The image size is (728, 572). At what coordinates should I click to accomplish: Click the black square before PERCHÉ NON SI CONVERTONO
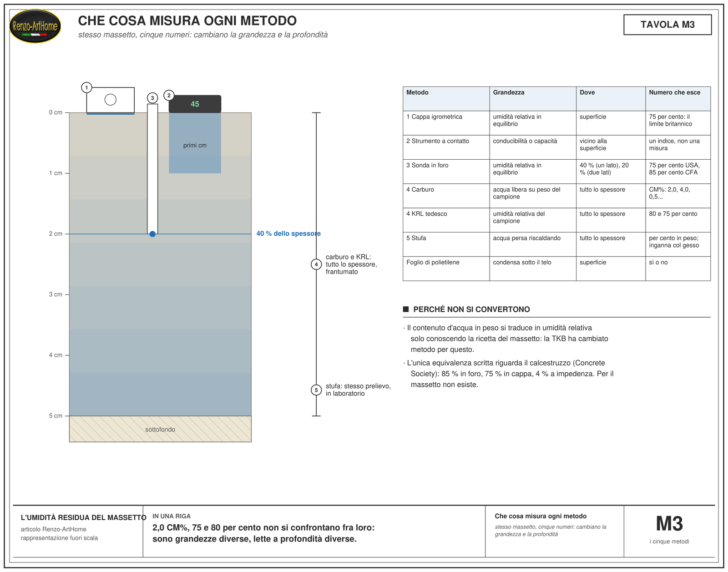[x=406, y=309]
